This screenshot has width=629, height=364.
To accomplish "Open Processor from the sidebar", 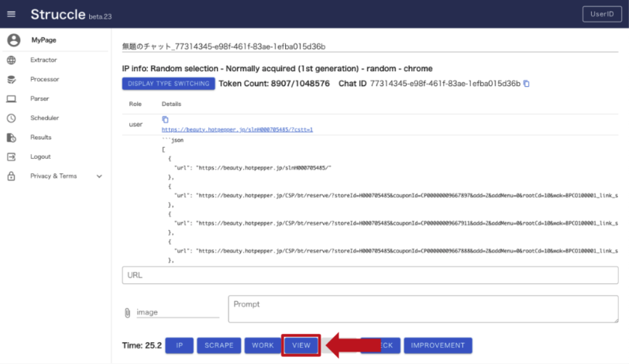I will 44,79.
